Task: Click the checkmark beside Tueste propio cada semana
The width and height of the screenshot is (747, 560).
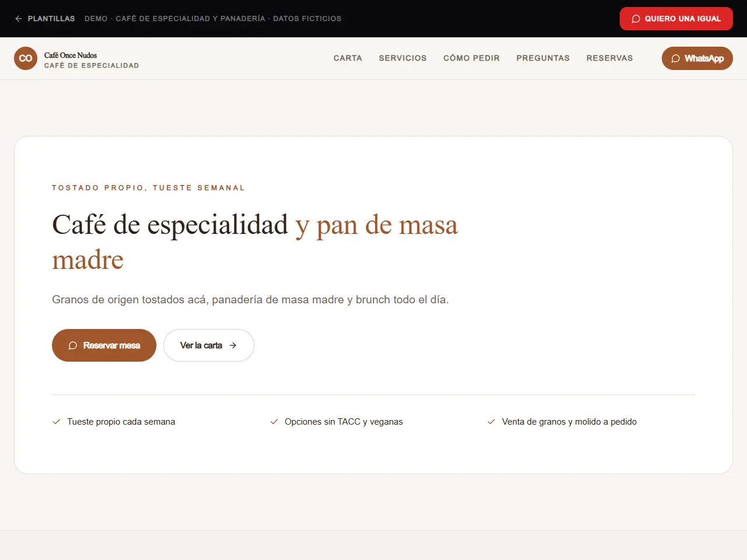Action: pos(57,422)
